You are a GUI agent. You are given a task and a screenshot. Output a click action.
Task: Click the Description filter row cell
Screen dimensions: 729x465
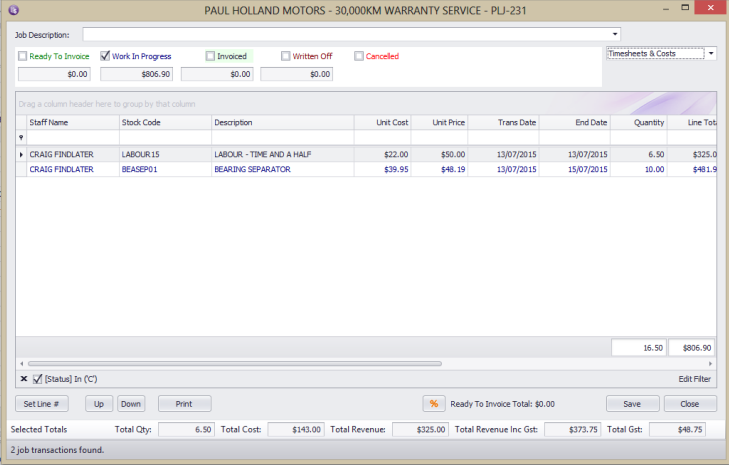click(283, 138)
